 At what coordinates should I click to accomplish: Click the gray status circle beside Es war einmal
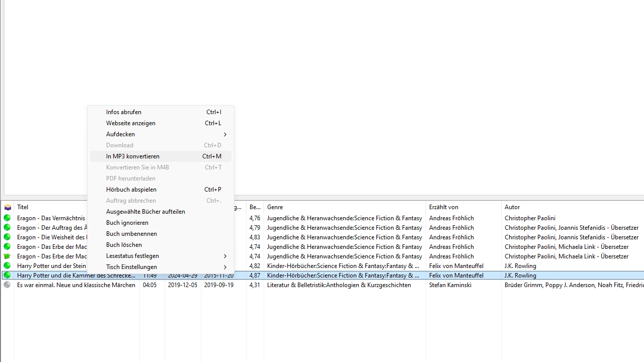pos(7,285)
